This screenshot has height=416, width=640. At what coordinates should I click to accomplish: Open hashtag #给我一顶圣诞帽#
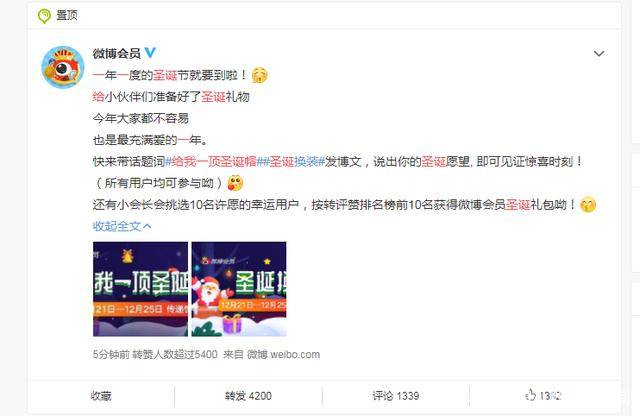click(x=213, y=162)
